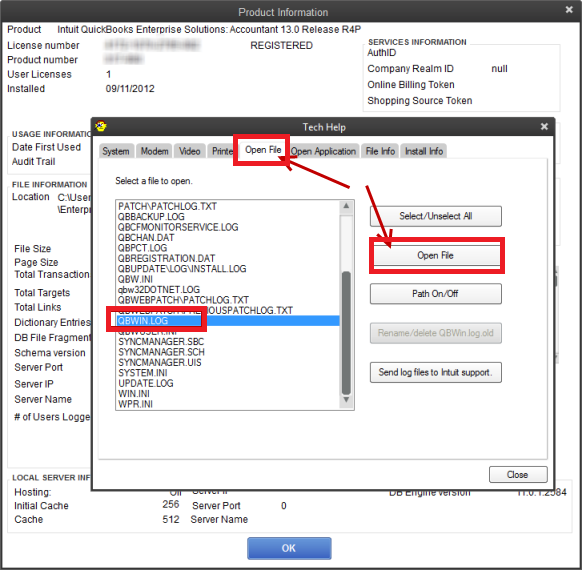Click the Initial Cache value 256
The width and height of the screenshot is (582, 570).
click(171, 504)
